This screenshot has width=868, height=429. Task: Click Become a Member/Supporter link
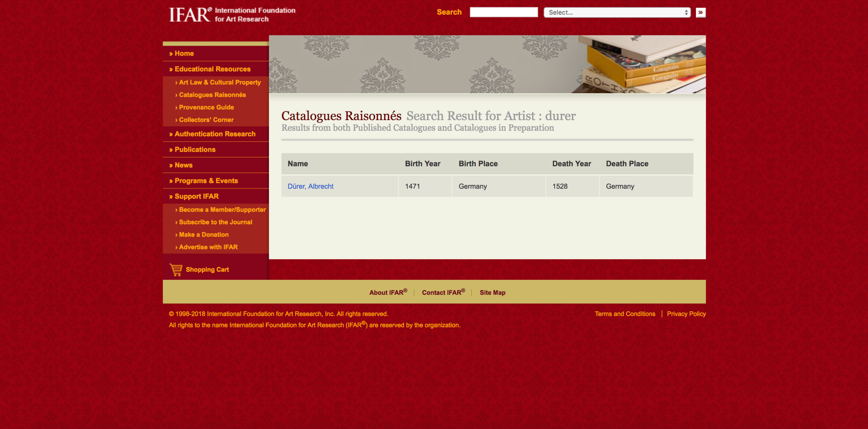[222, 210]
